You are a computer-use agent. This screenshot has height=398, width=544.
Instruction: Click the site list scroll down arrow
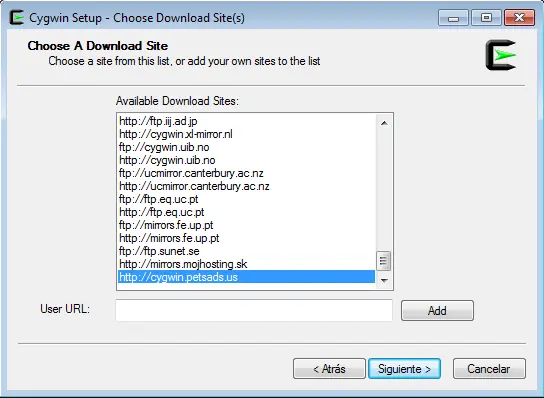tap(384, 280)
